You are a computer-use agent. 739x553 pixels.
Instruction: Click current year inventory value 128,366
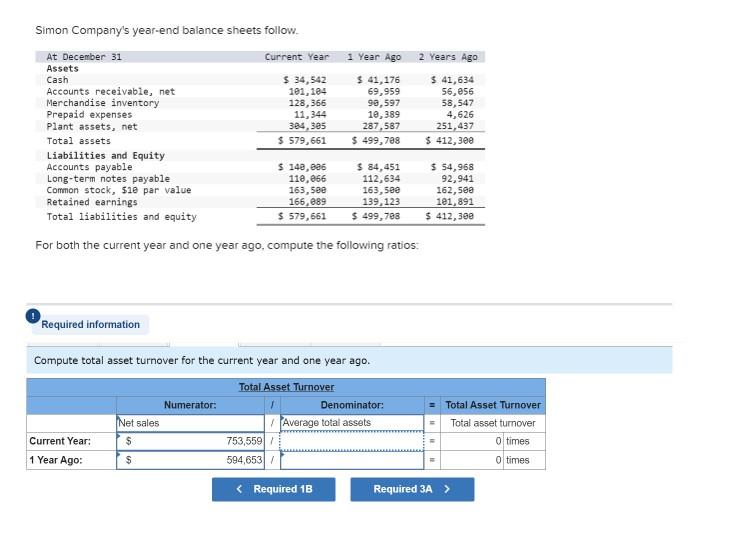pyautogui.click(x=307, y=103)
